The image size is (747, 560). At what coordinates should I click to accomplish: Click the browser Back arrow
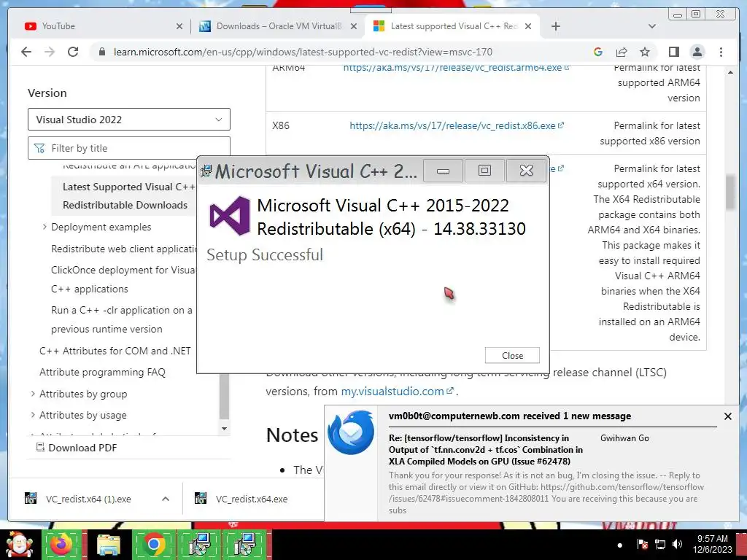pos(26,52)
